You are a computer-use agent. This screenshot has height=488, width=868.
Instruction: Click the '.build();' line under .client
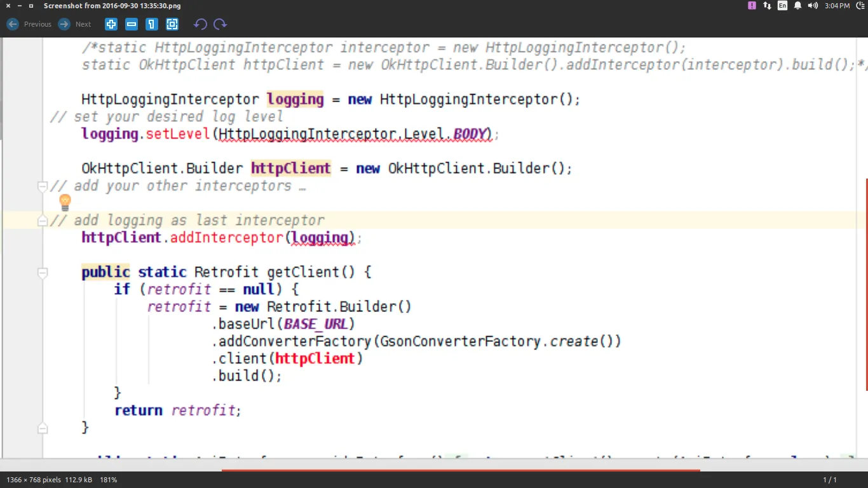pos(247,376)
